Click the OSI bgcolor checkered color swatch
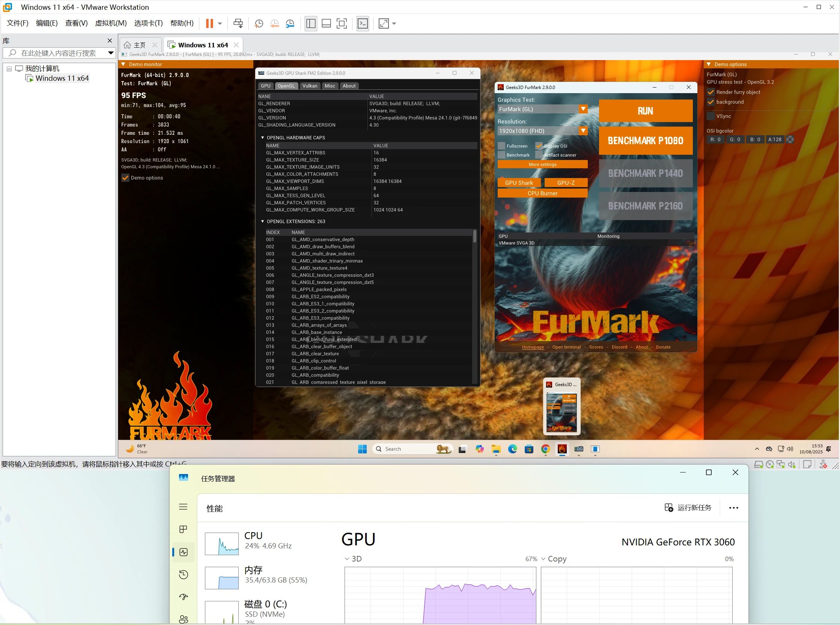840x625 pixels. coord(790,140)
